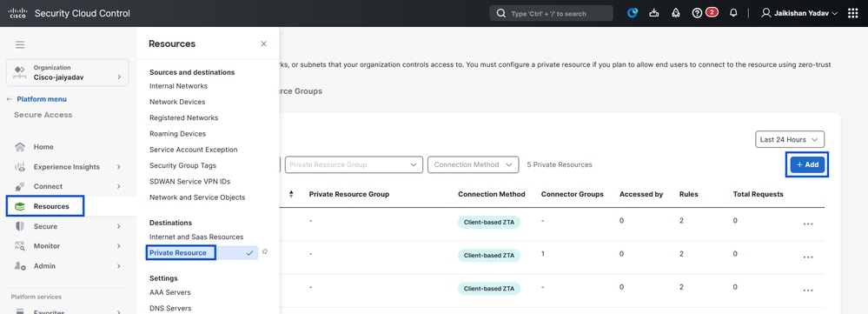Expand Experience Insights menu

coord(68,167)
